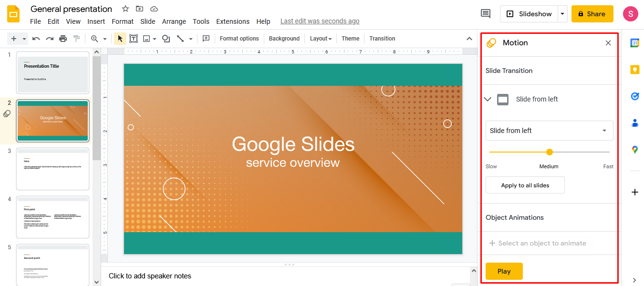
Task: Click the Print icon
Action: tap(62, 38)
